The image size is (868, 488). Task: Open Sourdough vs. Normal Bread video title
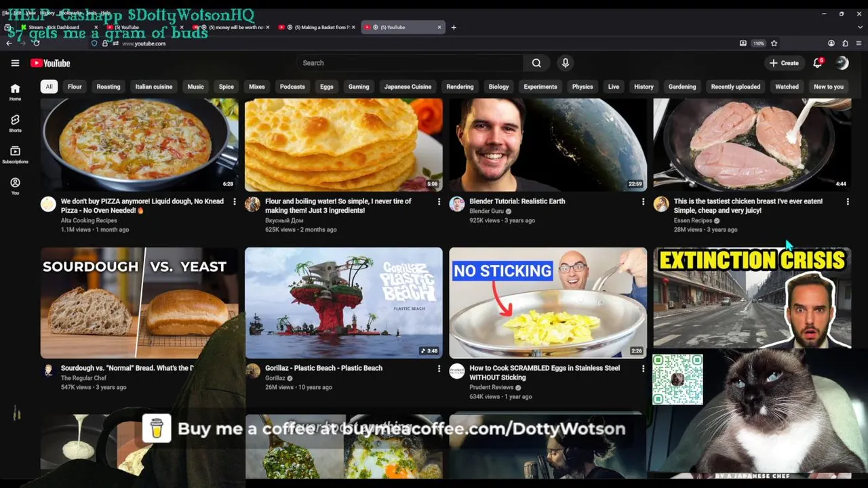(127, 368)
